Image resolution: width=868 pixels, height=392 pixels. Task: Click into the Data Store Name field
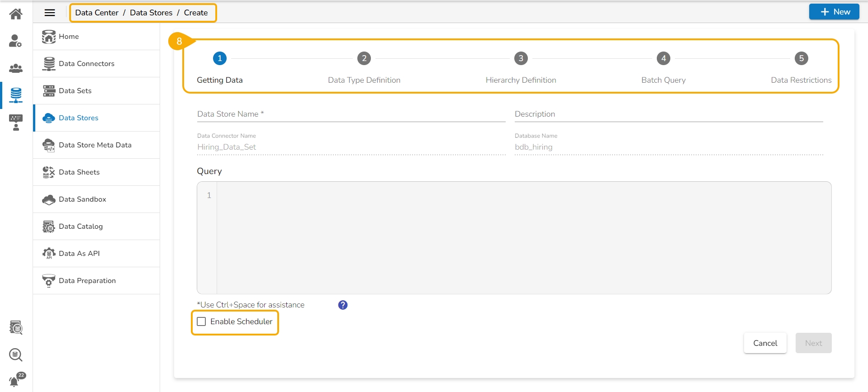pyautogui.click(x=351, y=114)
